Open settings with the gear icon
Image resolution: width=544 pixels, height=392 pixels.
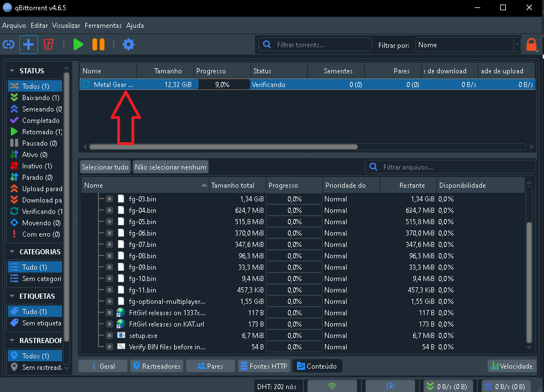click(x=129, y=44)
